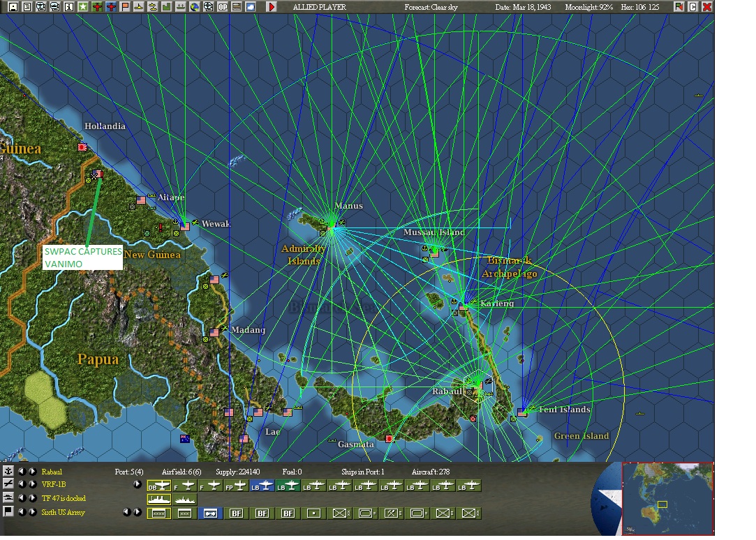This screenshot has height=540, width=756.
Task: Click left arrow next to TF 47
Action: [22, 498]
